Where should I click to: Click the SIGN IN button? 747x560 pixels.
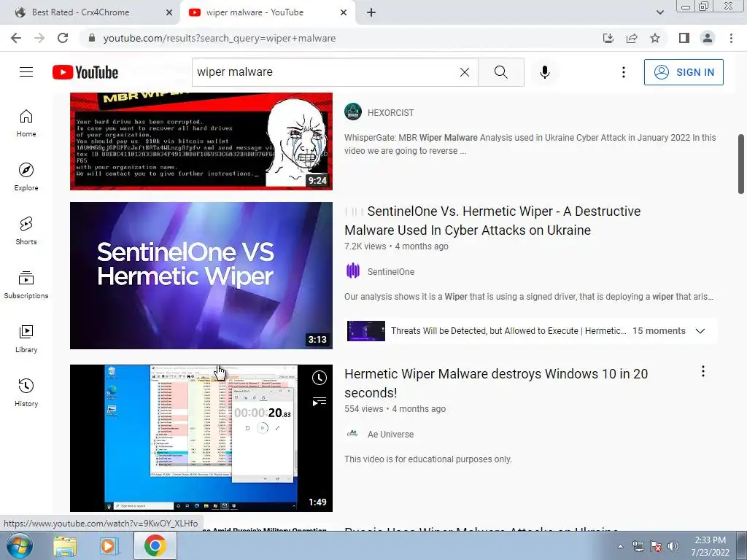click(x=684, y=72)
